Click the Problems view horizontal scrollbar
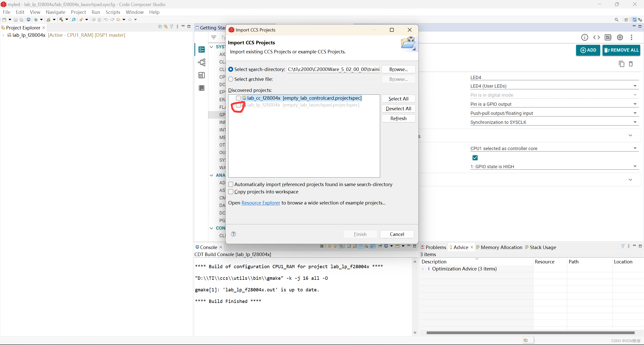This screenshot has height=345, width=644. click(x=530, y=333)
